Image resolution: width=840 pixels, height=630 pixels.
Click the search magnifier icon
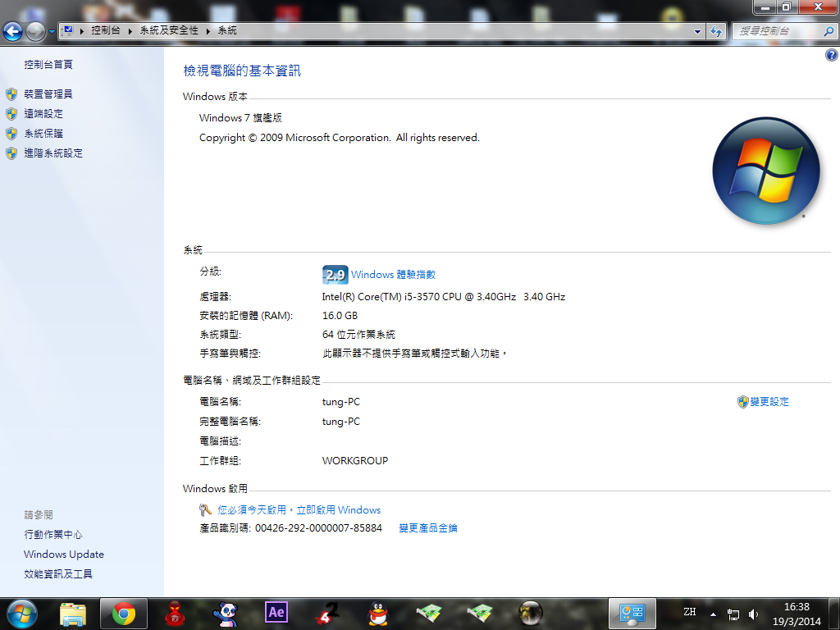point(829,32)
